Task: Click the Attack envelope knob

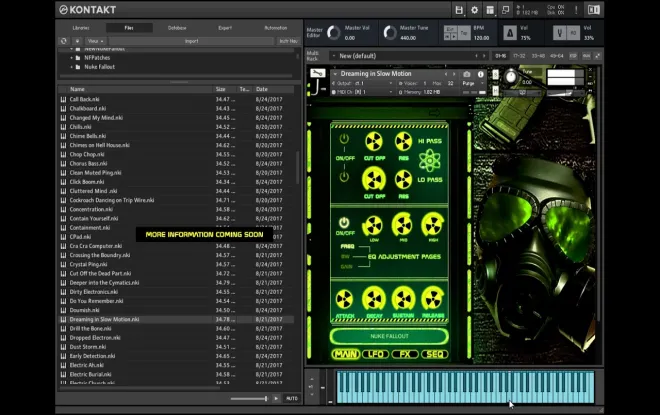Action: coord(345,300)
